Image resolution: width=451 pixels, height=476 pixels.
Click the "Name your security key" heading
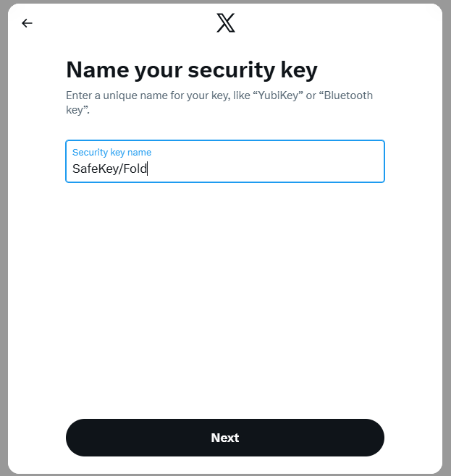[192, 70]
